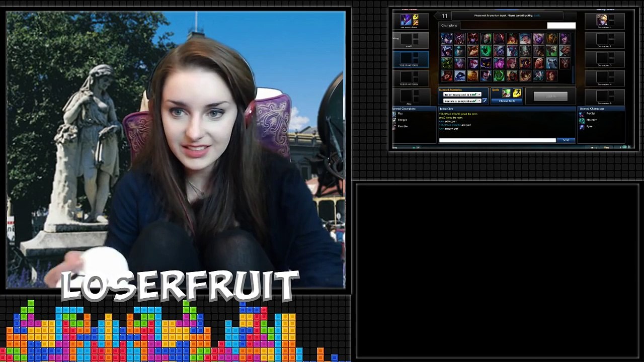Choose the Volibear champion portrait
This screenshot has width=644, height=362.
point(551,63)
